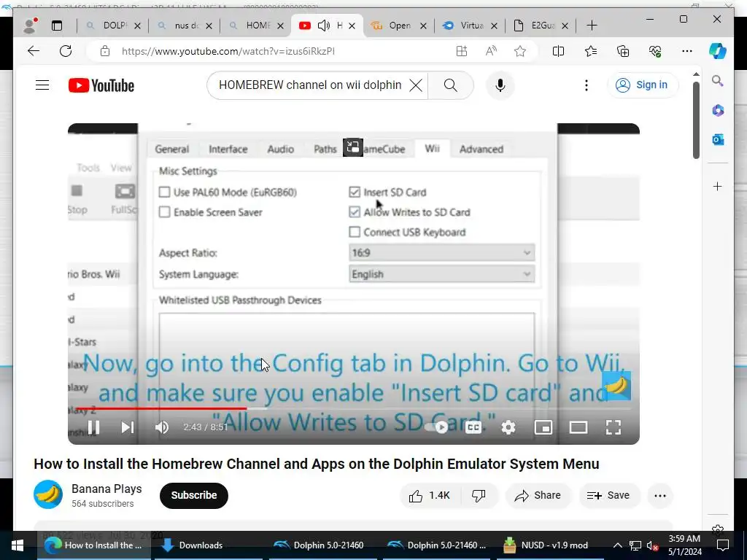
Task: Open the Windows Start menu
Action: click(18, 545)
